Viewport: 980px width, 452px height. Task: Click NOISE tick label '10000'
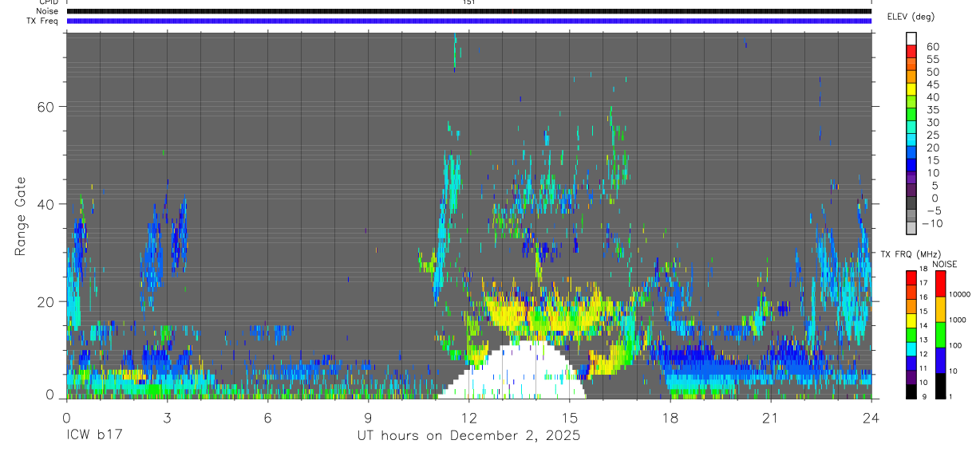959,294
